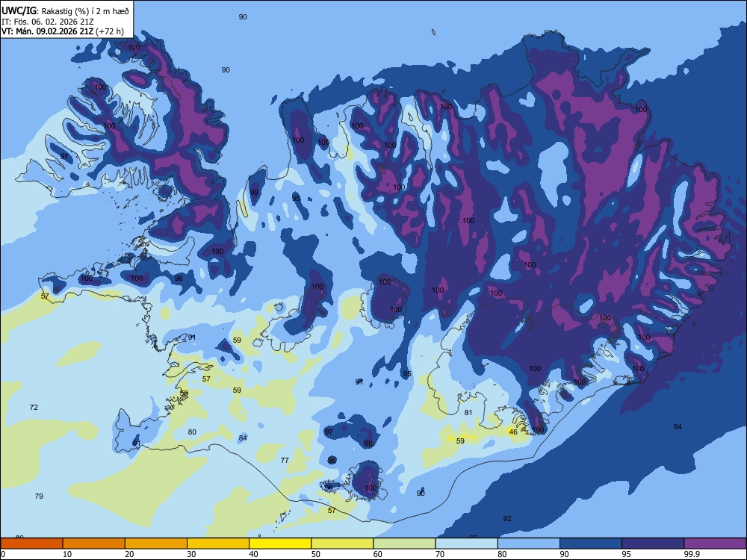747x560 pixels.
Task: Click the map value '81'
Action: [468, 412]
